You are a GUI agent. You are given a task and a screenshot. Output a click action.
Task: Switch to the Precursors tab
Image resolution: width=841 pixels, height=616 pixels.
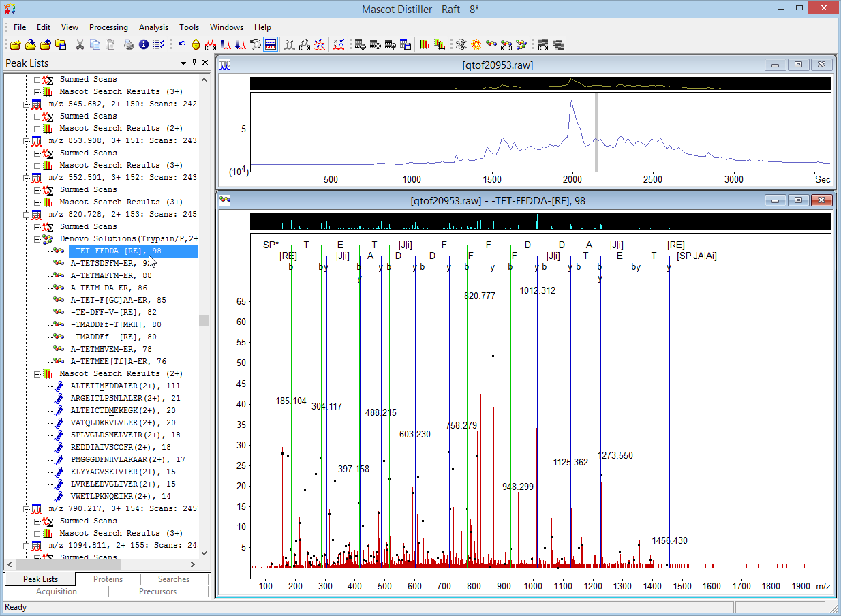tap(158, 591)
